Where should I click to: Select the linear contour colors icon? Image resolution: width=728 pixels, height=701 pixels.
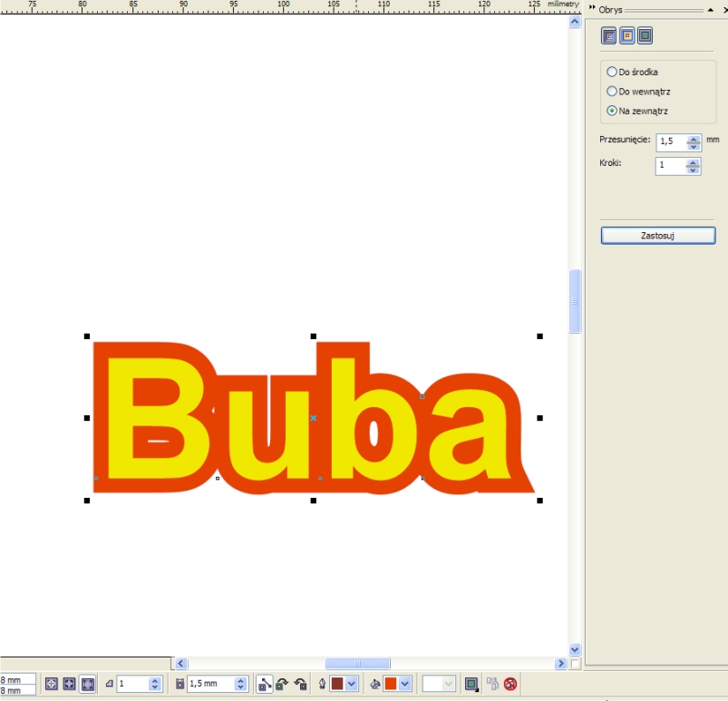click(x=264, y=684)
